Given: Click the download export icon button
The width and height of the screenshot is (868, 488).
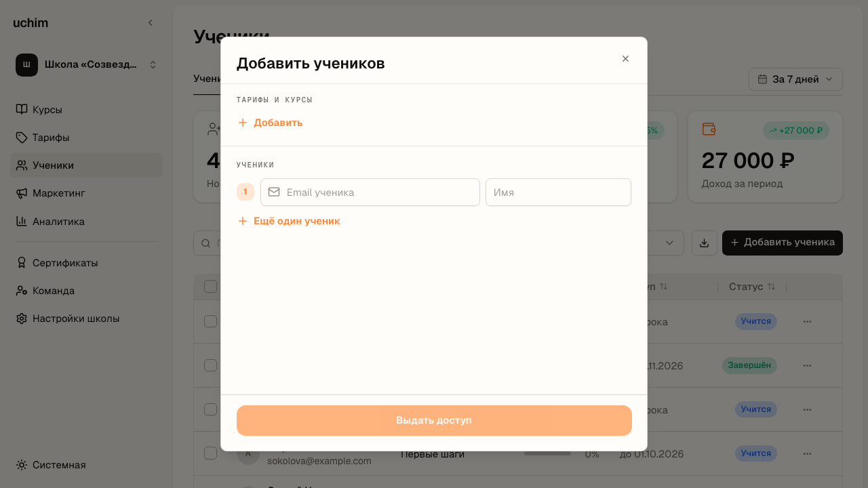Looking at the screenshot, I should pos(705,243).
